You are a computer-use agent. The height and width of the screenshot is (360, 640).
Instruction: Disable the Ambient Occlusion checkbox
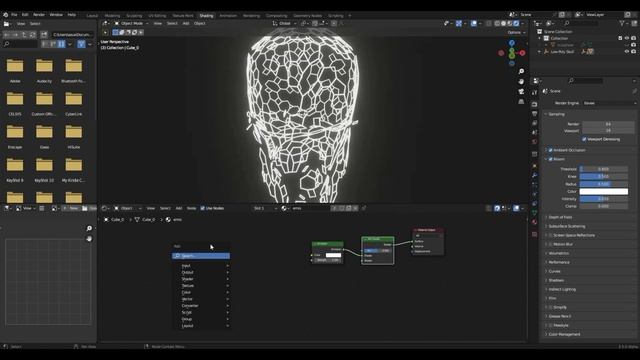tap(551, 150)
